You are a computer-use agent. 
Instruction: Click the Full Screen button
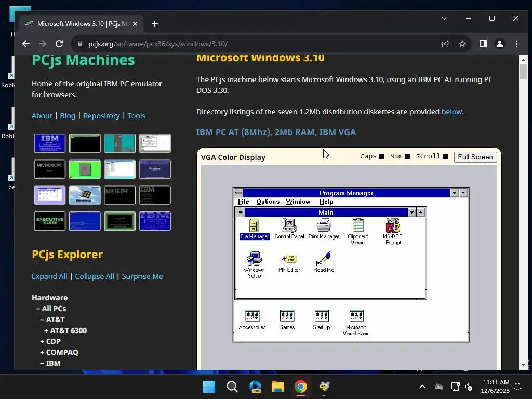(x=475, y=157)
